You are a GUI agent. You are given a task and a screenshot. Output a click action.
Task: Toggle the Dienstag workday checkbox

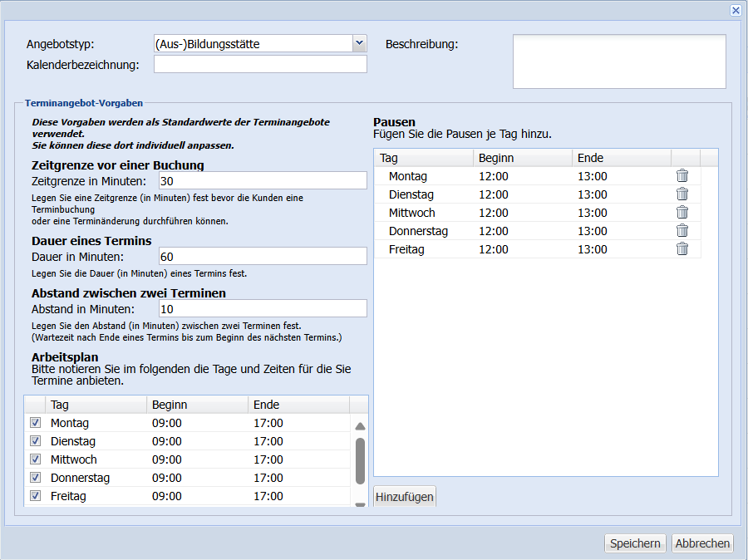[35, 441]
